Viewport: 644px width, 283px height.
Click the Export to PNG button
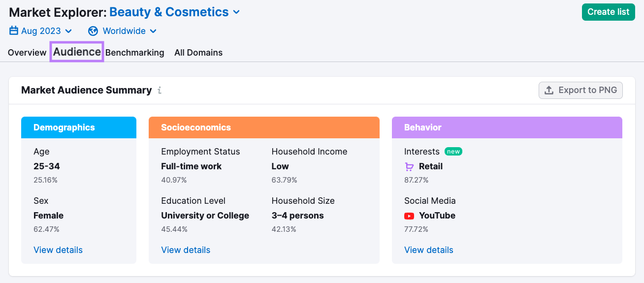coord(581,91)
